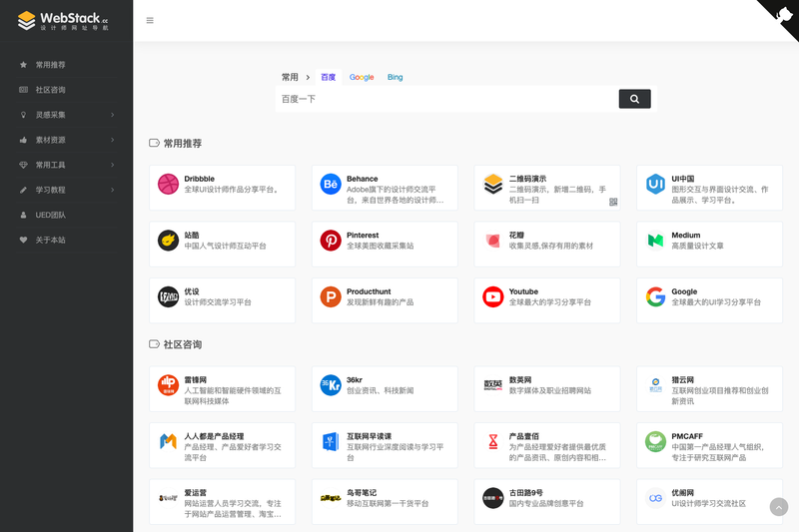Click the Youtube play logo
The height and width of the screenshot is (532, 799).
click(x=492, y=297)
